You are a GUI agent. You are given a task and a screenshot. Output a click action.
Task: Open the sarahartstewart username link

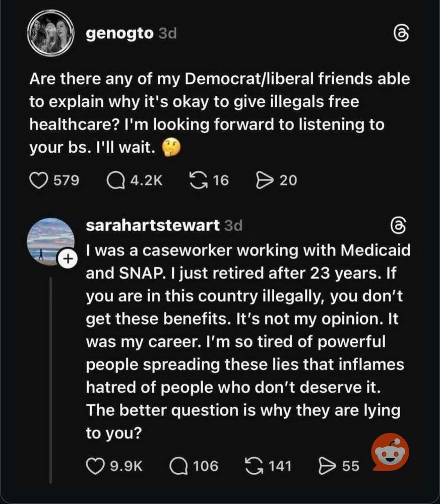[153, 225]
